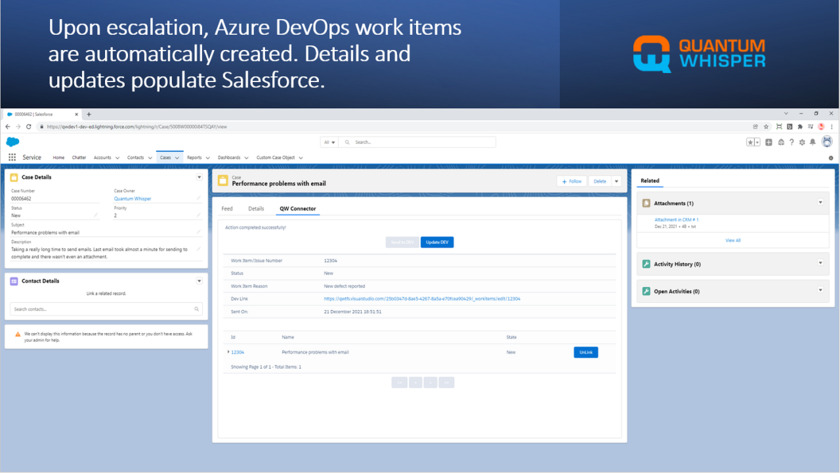Open the Notifications bell icon
This screenshot has height=473, width=840.
tap(813, 142)
